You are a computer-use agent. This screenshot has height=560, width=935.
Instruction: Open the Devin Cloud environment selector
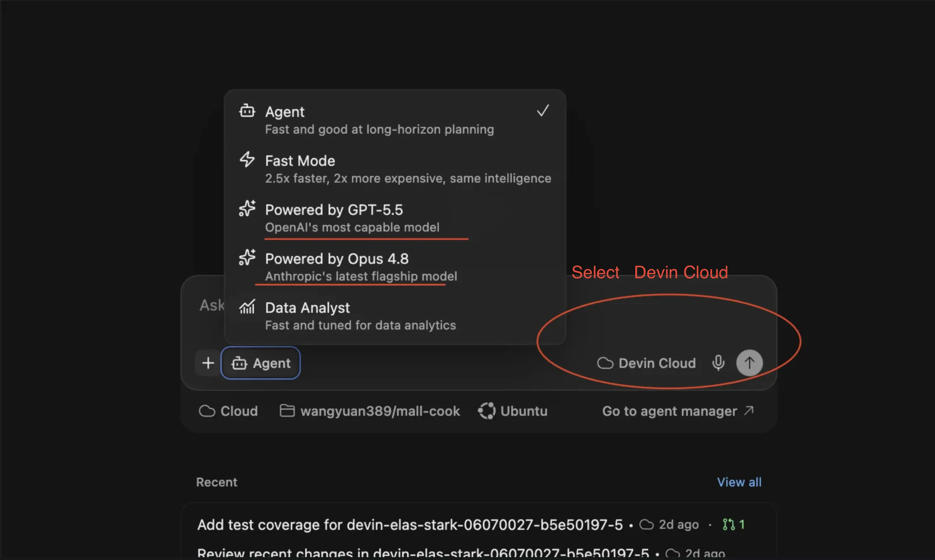pos(646,363)
